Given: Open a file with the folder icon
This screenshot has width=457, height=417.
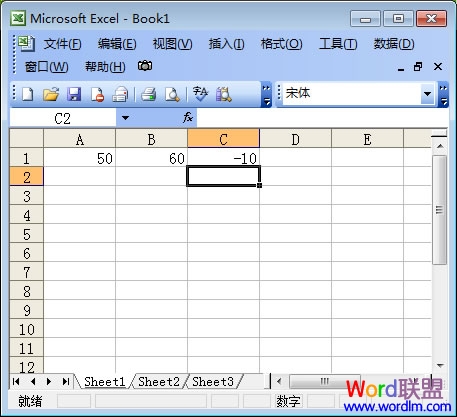Looking at the screenshot, I should coord(51,94).
